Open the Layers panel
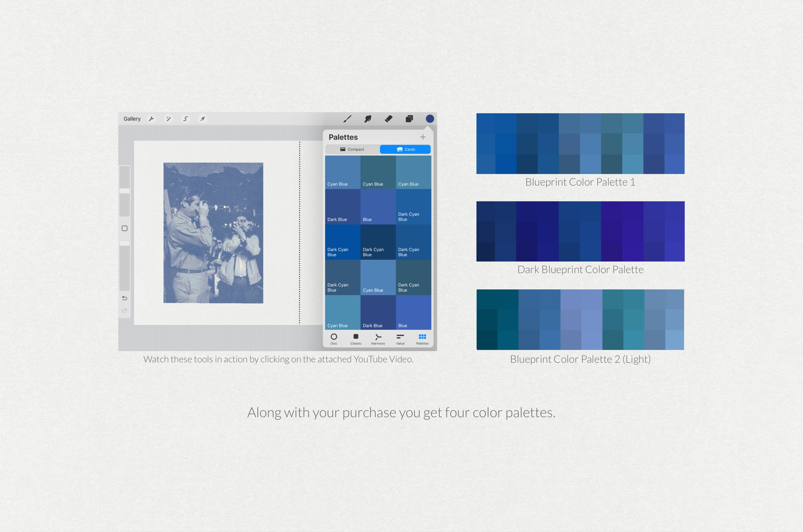 (409, 119)
